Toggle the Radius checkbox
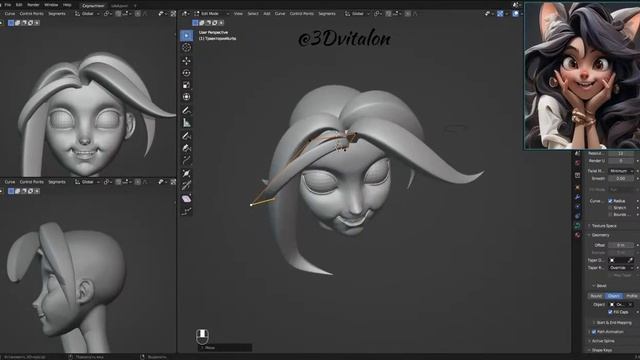Image resolution: width=640 pixels, height=360 pixels. 611,201
